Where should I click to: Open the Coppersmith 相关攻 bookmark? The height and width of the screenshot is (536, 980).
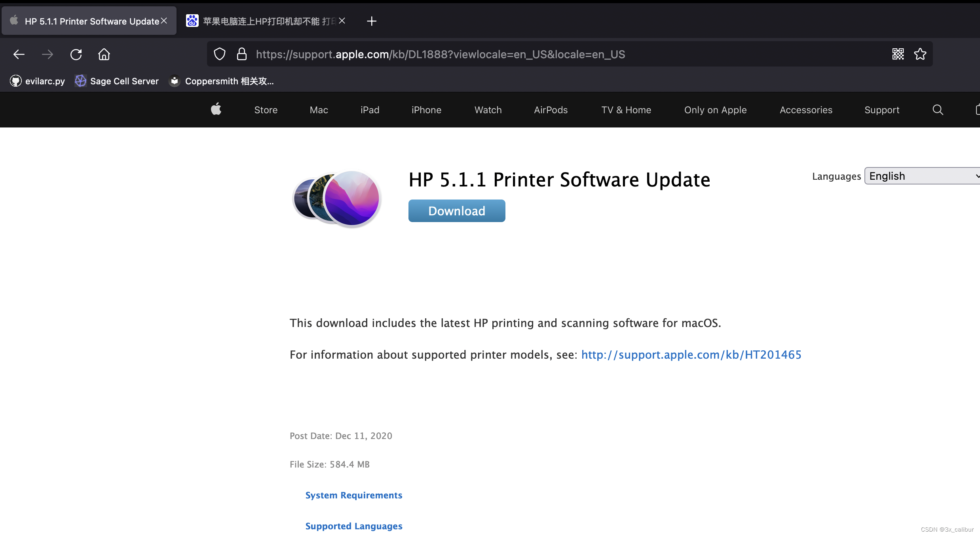(x=221, y=81)
